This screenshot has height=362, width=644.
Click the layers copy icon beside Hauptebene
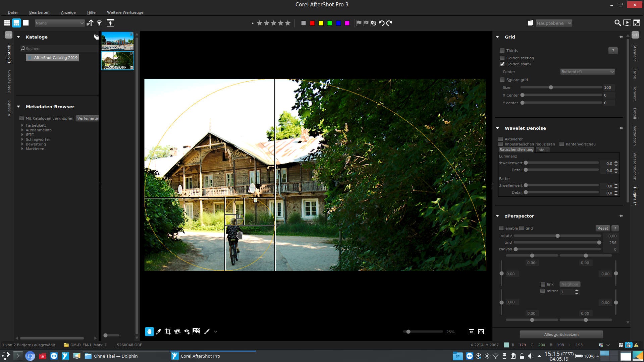pos(531,23)
